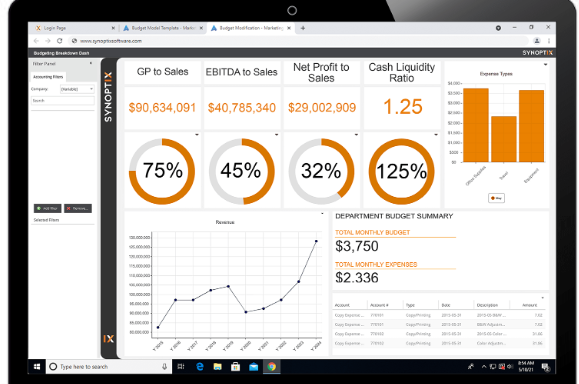This screenshot has width=579, height=384.
Task: Collapse the Filter Panel
Action: 91,64
